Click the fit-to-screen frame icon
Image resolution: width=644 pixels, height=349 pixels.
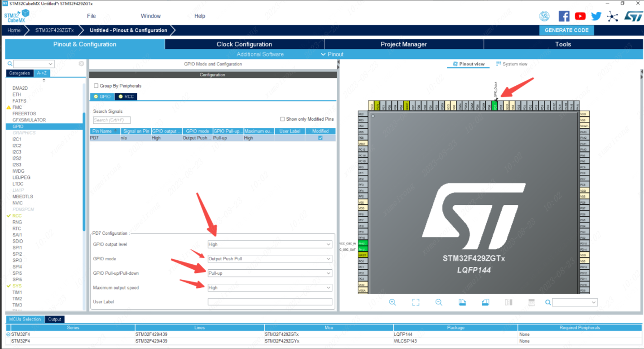point(416,302)
